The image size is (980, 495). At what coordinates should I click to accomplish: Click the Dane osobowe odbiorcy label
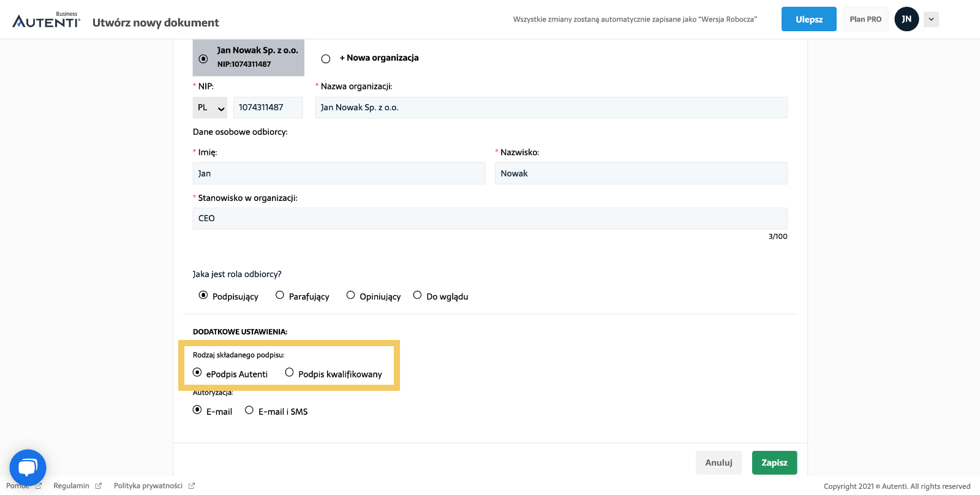(x=240, y=132)
